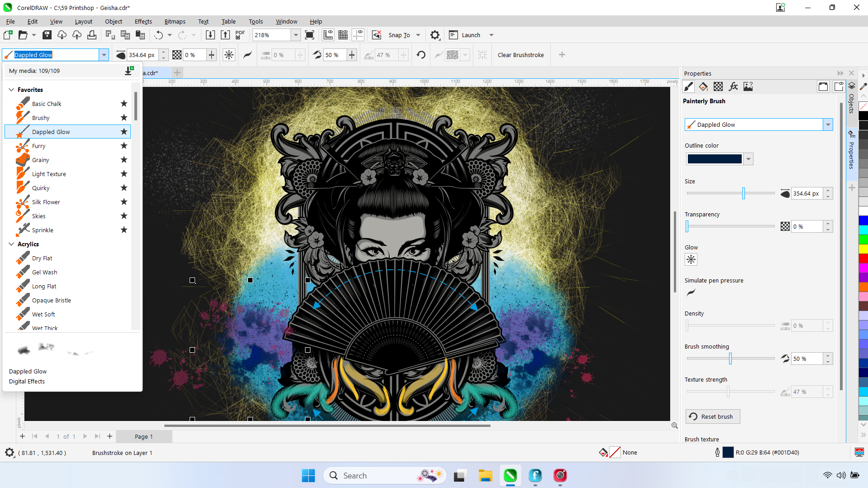Adjust the Brush smoothing slider handle

tap(730, 359)
